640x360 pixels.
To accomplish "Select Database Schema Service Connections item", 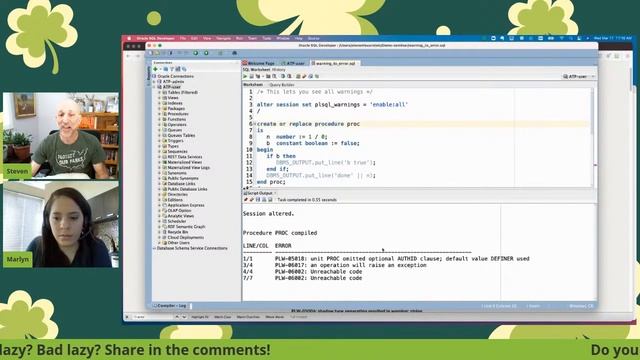I will click(x=192, y=248).
